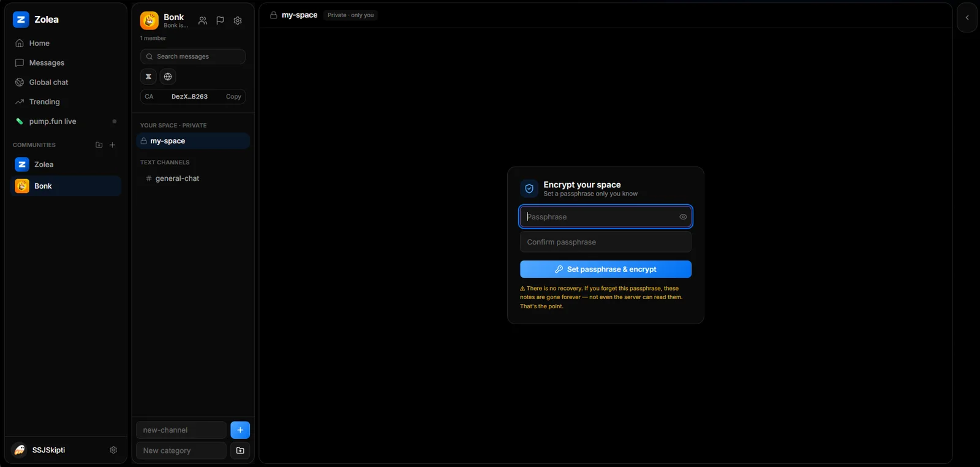Focus the New category field

click(x=181, y=450)
